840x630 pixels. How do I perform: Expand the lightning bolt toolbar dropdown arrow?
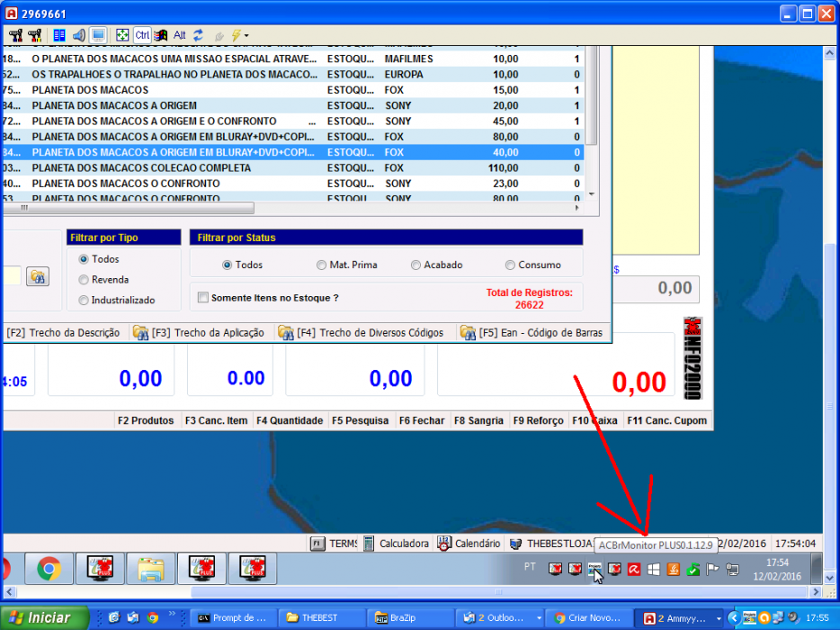click(246, 36)
